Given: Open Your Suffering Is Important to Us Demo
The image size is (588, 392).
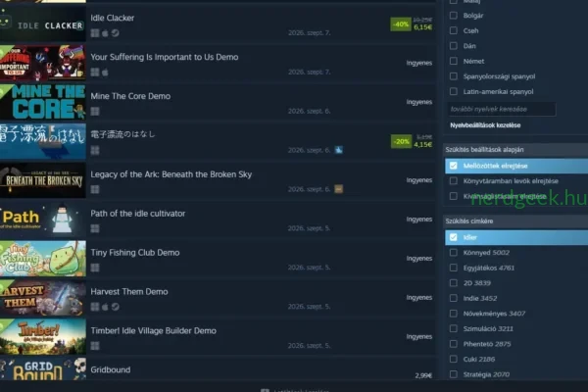Looking at the screenshot, I should coord(165,57).
